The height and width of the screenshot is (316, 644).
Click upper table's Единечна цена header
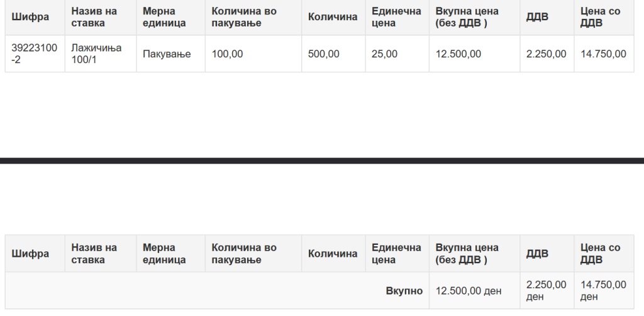(396, 17)
